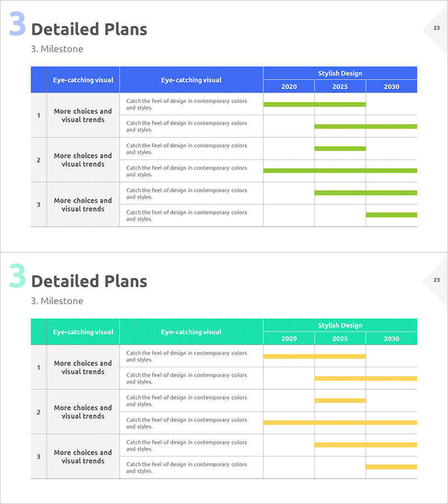The height and width of the screenshot is (504, 448).
Task: Click the short yellow bar under 2025 only
Action: click(340, 400)
